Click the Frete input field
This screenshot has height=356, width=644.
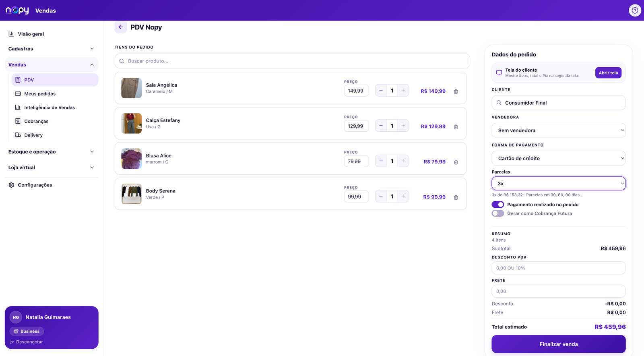click(559, 291)
